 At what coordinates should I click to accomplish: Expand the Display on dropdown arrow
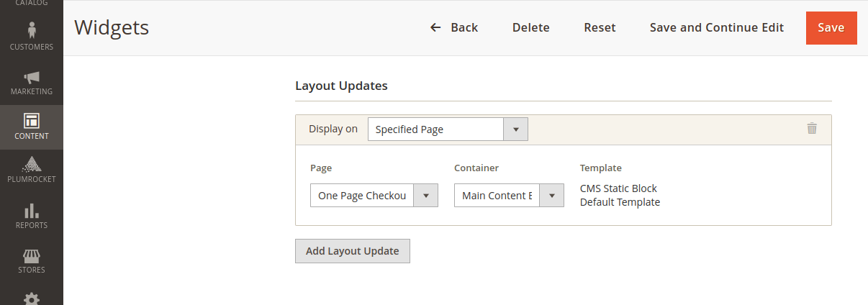click(x=515, y=129)
